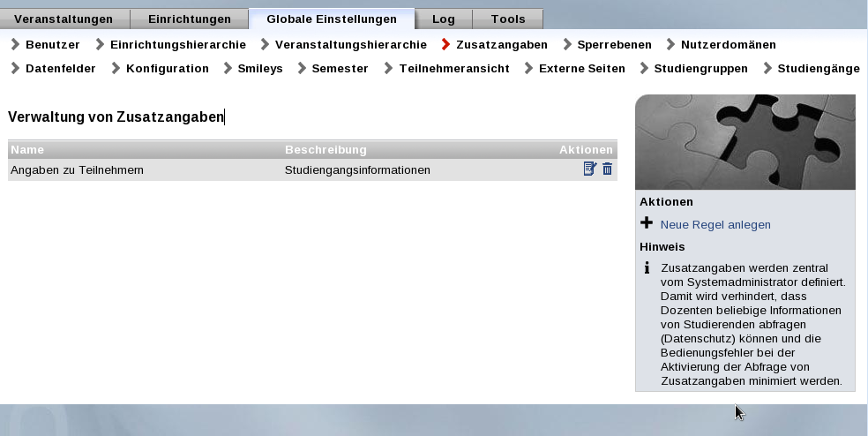
Task: Open the Veranstaltungshierarchie page
Action: click(350, 44)
